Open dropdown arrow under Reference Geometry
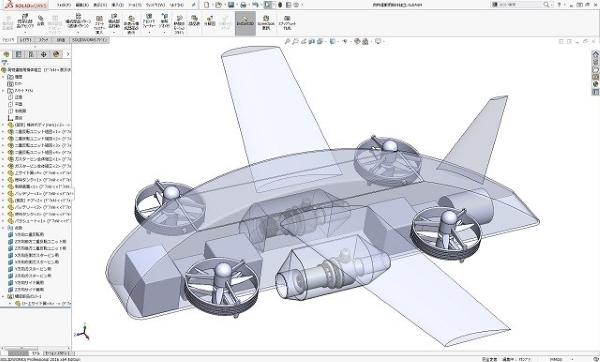This screenshot has height=362, width=600. [165, 33]
